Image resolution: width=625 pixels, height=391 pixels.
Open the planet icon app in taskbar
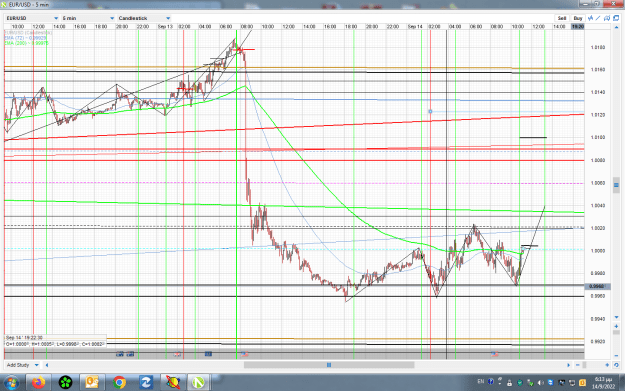173,383
